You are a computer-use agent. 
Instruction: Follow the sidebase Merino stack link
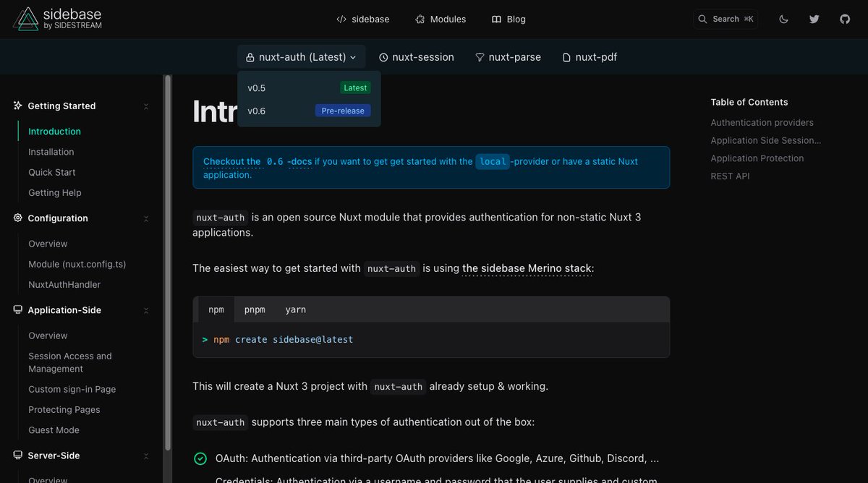[x=527, y=268]
